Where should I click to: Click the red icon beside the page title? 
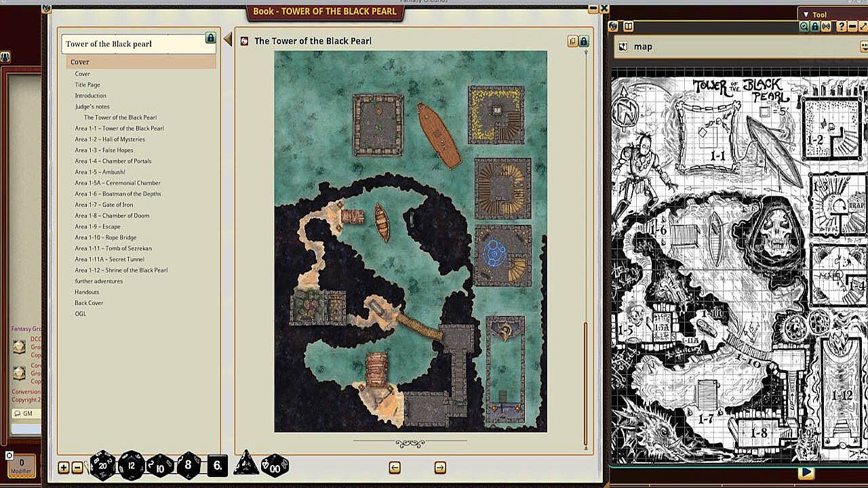click(x=244, y=41)
